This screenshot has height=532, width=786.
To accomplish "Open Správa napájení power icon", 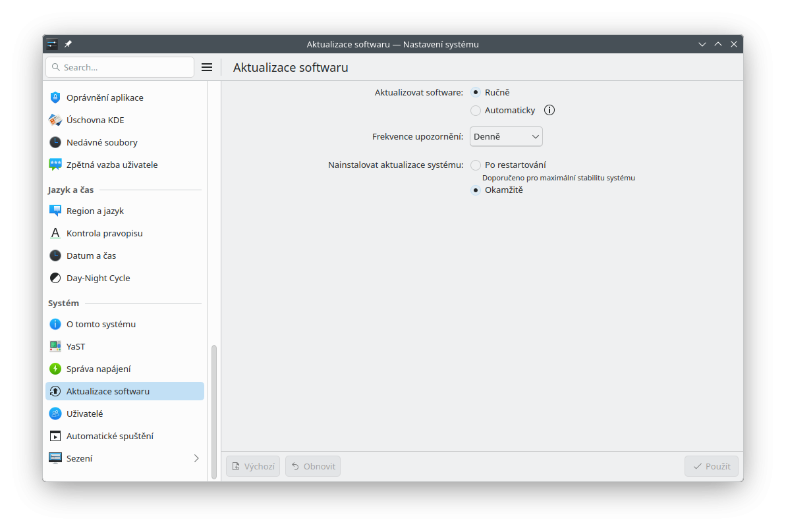I will pos(55,369).
